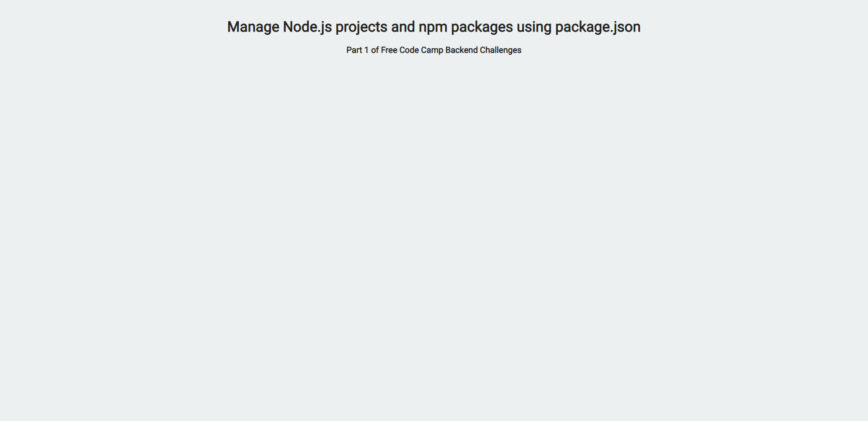Image resolution: width=868 pixels, height=421 pixels.
Task: Click the word "Part" in the subtitle
Action: click(354, 50)
